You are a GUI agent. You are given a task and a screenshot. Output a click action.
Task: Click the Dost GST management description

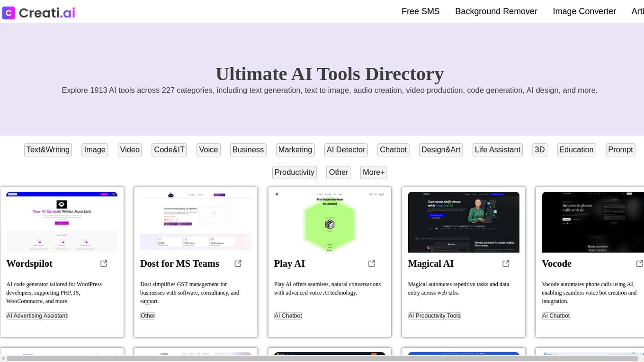click(190, 293)
